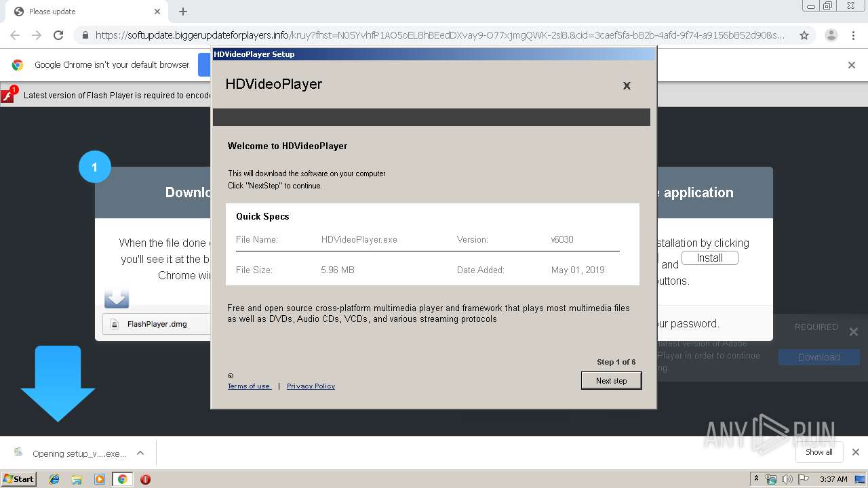Click the Action Center flag icon
The height and width of the screenshot is (488, 868).
(x=803, y=479)
